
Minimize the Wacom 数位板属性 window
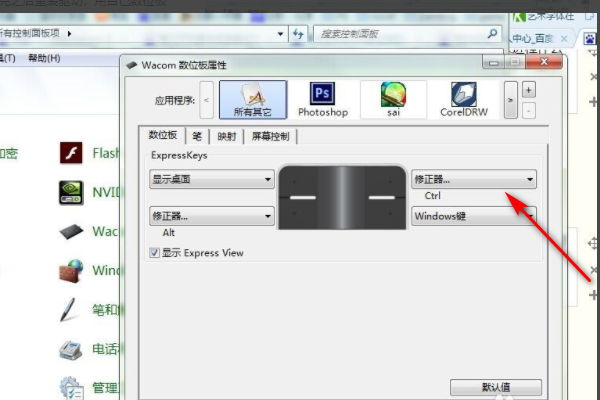(493, 62)
